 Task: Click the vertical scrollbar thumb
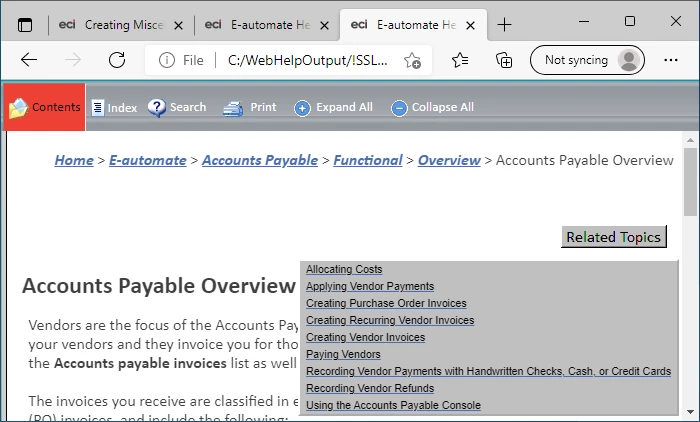(691, 182)
